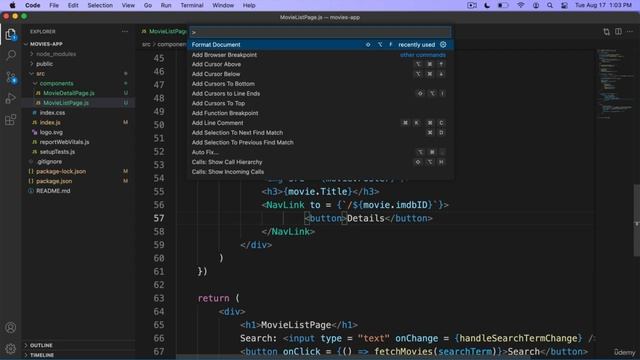Run Add Cursors to Line Ends command
The width and height of the screenshot is (640, 360).
pyautogui.click(x=320, y=93)
